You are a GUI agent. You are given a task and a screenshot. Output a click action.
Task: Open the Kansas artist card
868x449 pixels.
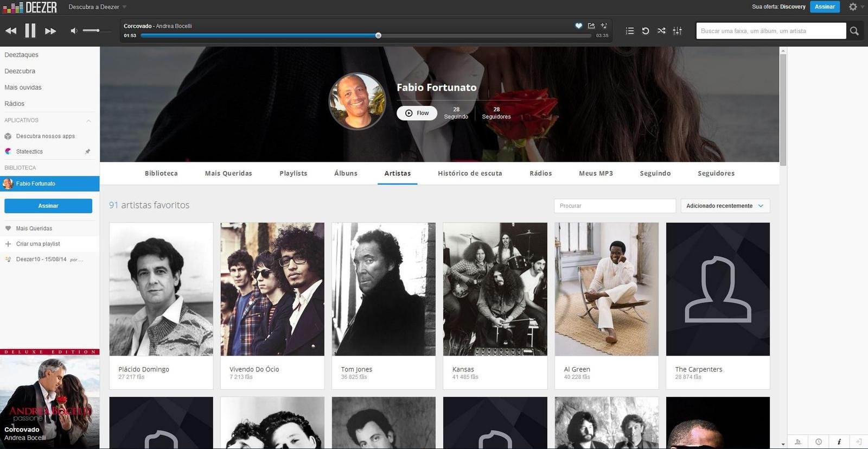pos(495,306)
